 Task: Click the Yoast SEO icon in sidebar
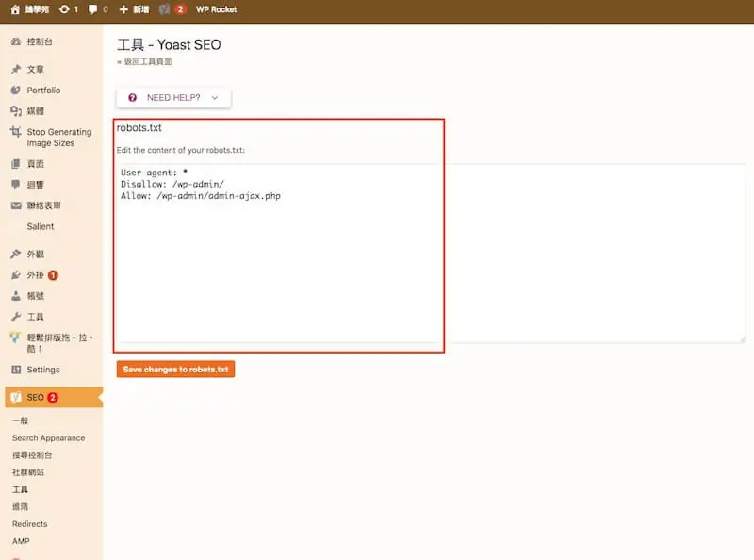click(x=16, y=398)
